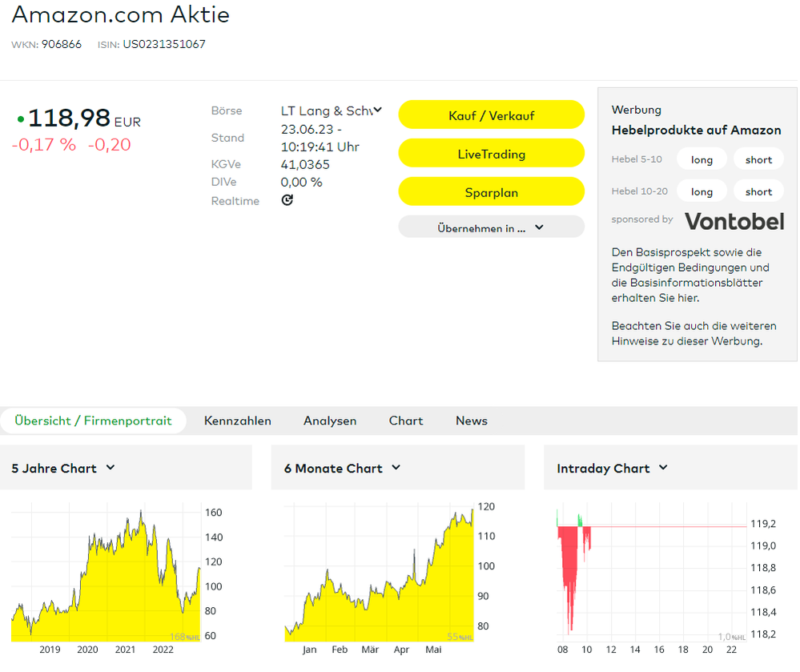Expand the Übernehmen in ... dropdown
Viewport: 800px width, 672px height.
pyautogui.click(x=491, y=227)
